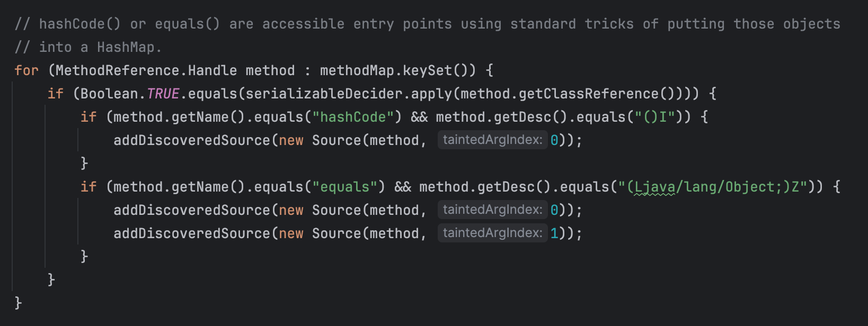Click the 'for' keyword of the loop
The image size is (868, 326).
pyautogui.click(x=26, y=70)
